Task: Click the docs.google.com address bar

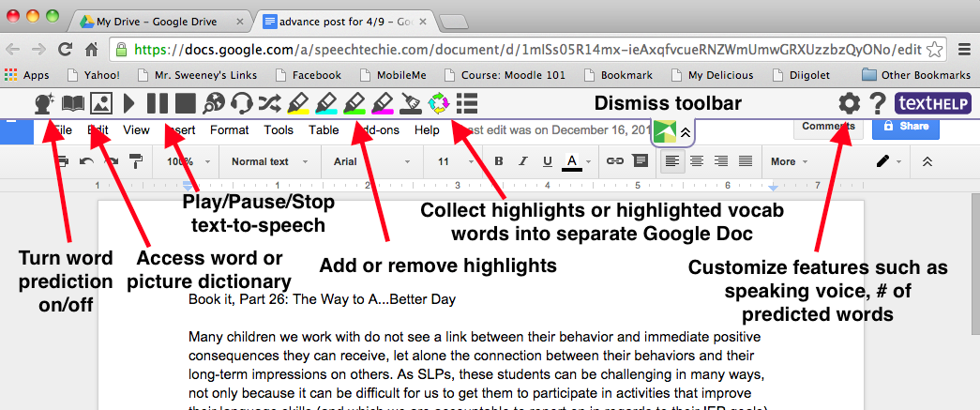Action: tap(529, 49)
